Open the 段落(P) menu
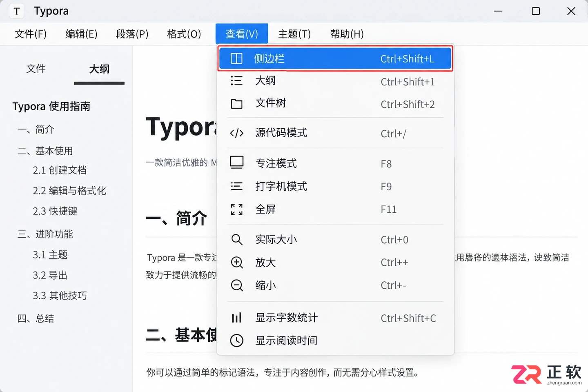The image size is (588, 392). [132, 34]
